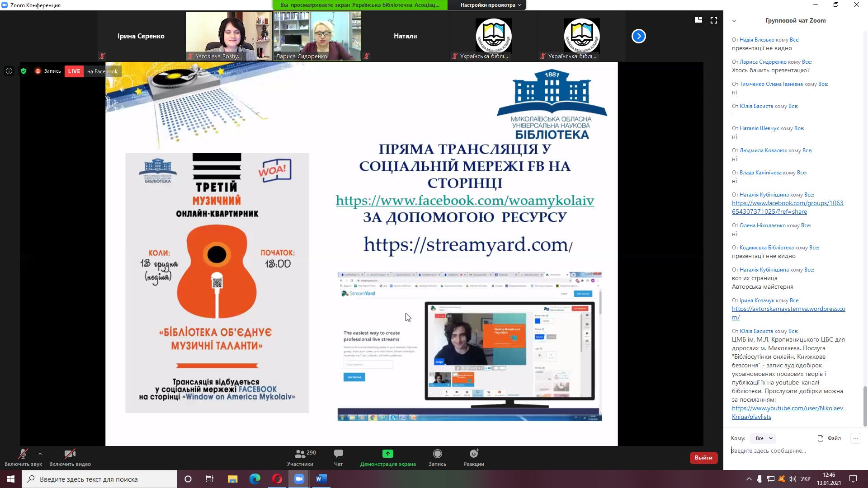868x488 pixels.
Task: Show hidden system tray icons arrow
Action: click(749, 479)
